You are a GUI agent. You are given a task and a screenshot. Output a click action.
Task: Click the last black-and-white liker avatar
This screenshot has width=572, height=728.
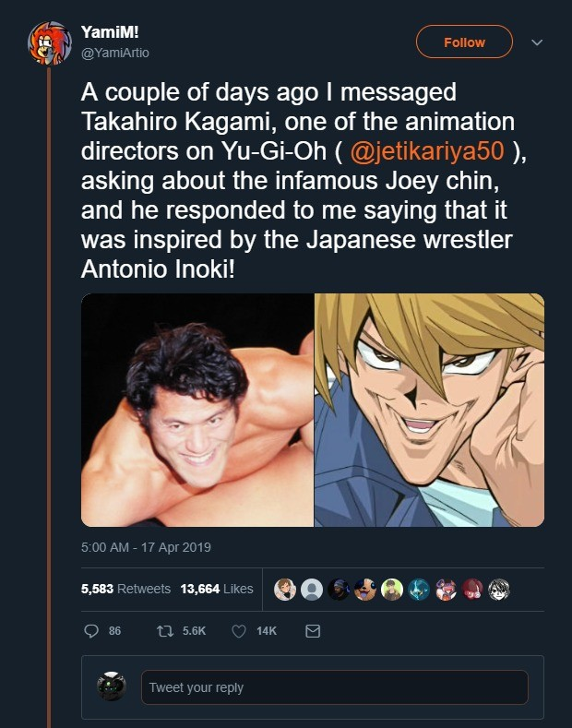(499, 590)
